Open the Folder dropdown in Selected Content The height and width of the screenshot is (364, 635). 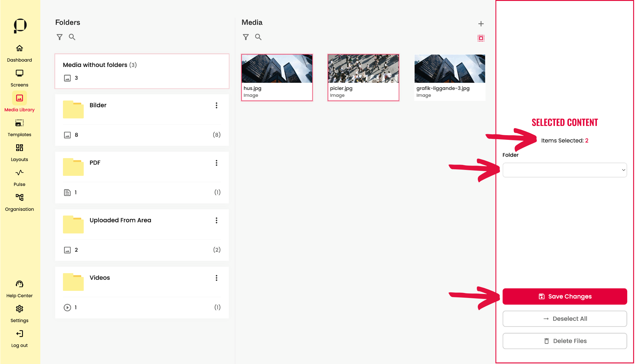pyautogui.click(x=564, y=170)
